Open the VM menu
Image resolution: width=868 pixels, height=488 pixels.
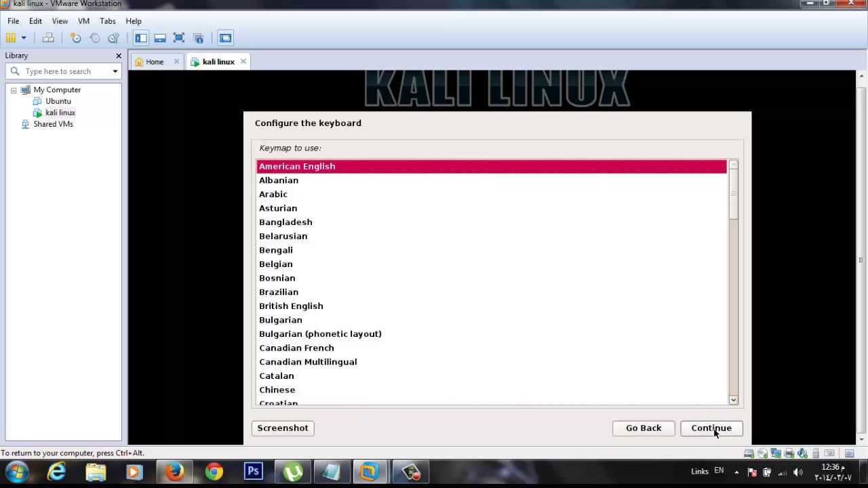[x=83, y=21]
